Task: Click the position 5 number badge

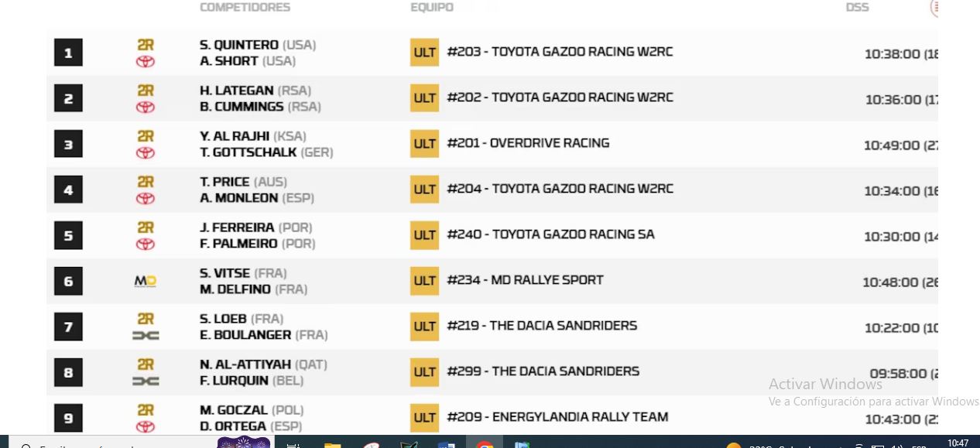Action: 68,235
